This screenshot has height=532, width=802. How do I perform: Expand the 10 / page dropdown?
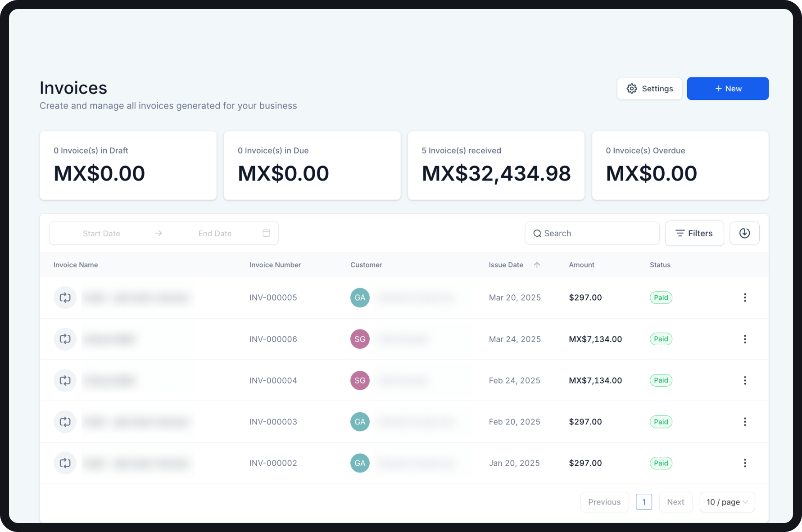pos(727,502)
